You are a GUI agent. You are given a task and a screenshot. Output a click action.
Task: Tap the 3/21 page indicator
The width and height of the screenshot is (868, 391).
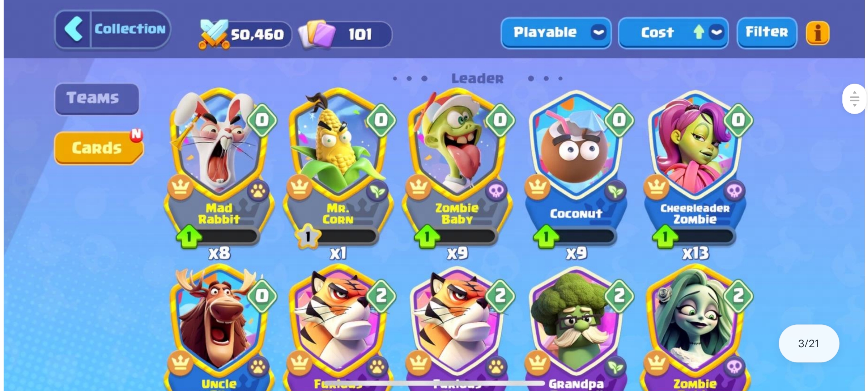point(809,343)
